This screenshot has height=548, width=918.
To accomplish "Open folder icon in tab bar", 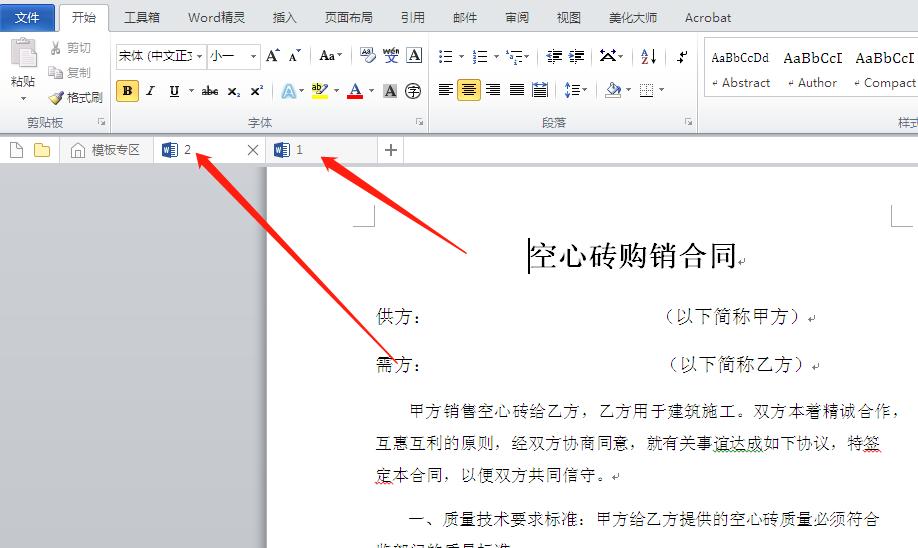I will pos(42,150).
